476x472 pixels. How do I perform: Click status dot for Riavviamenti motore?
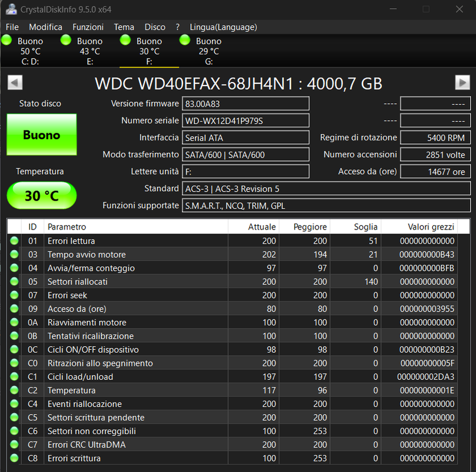14,322
